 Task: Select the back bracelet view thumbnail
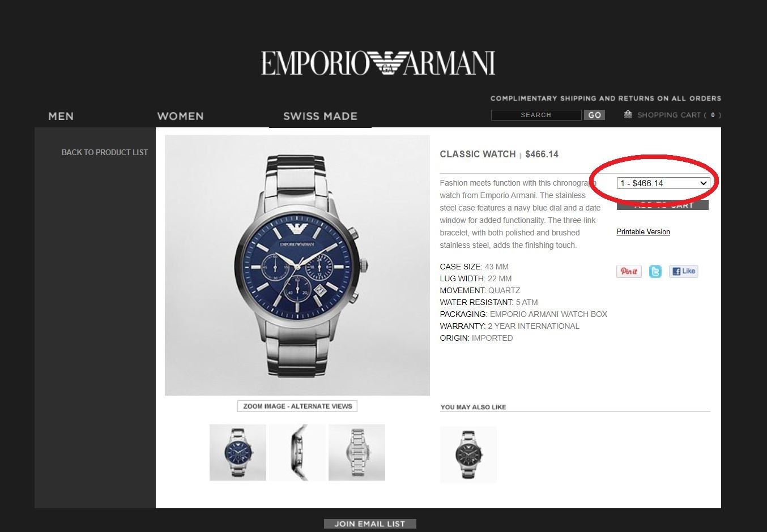(357, 452)
